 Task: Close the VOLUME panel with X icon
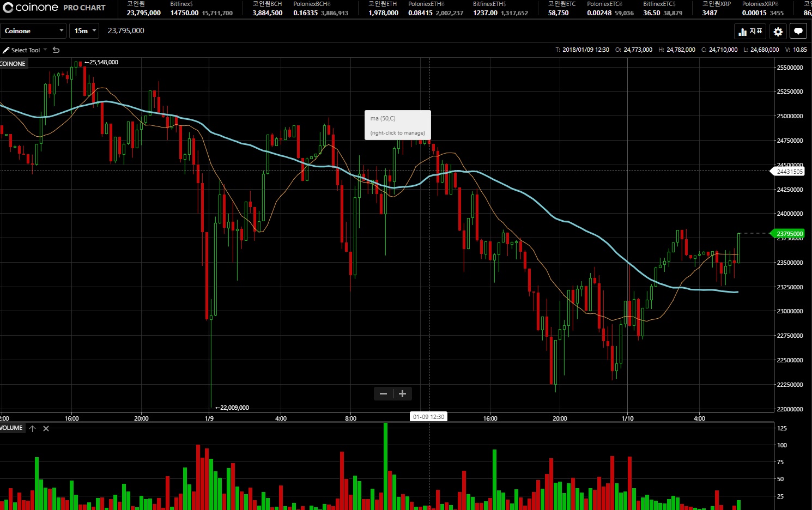point(46,428)
